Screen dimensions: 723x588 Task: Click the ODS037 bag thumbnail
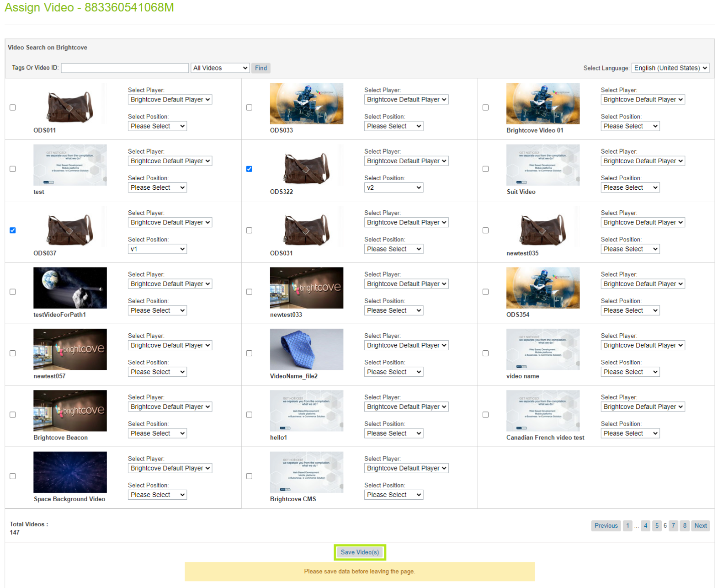click(70, 226)
